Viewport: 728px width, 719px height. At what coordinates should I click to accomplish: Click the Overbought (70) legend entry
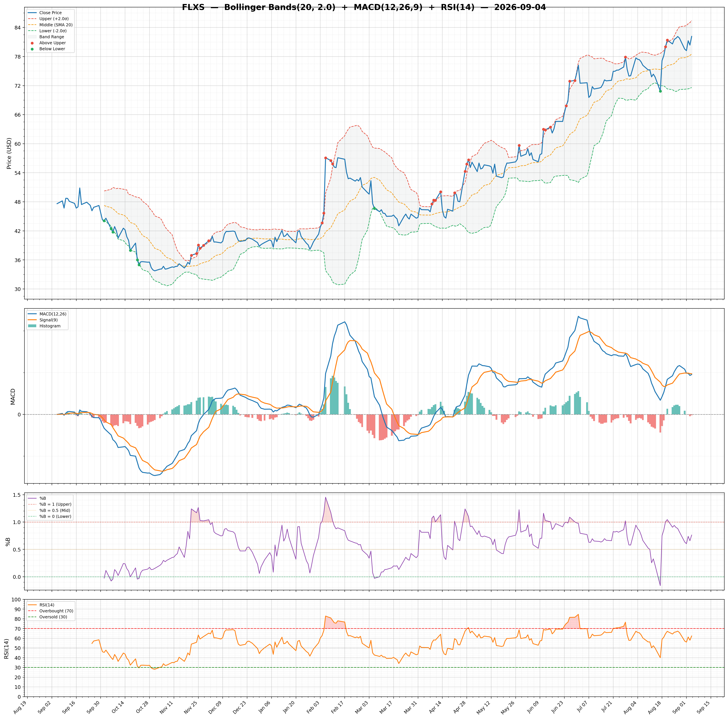coord(51,611)
